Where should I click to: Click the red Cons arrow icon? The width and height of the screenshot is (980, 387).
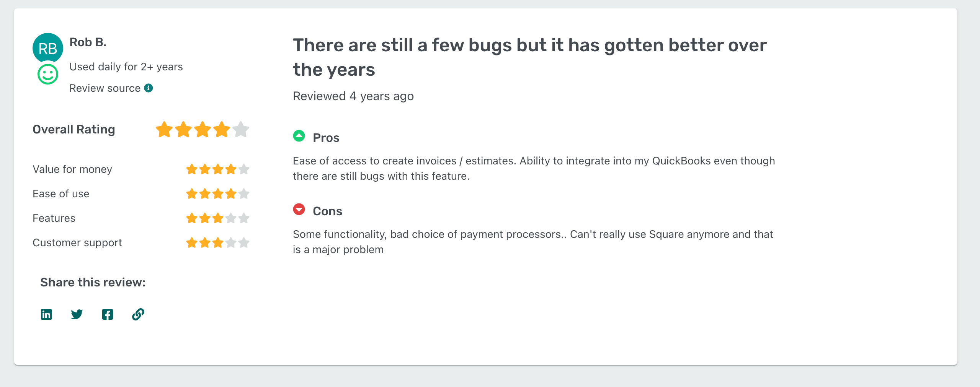click(299, 209)
